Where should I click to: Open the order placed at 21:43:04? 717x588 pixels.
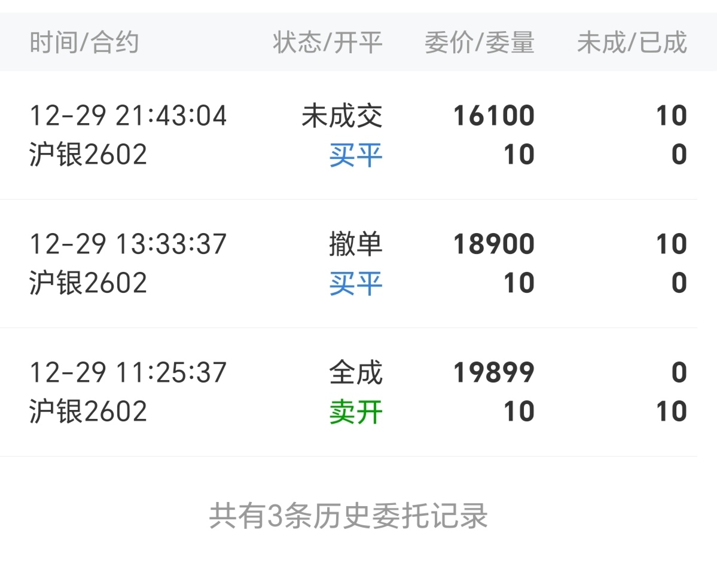click(128, 116)
